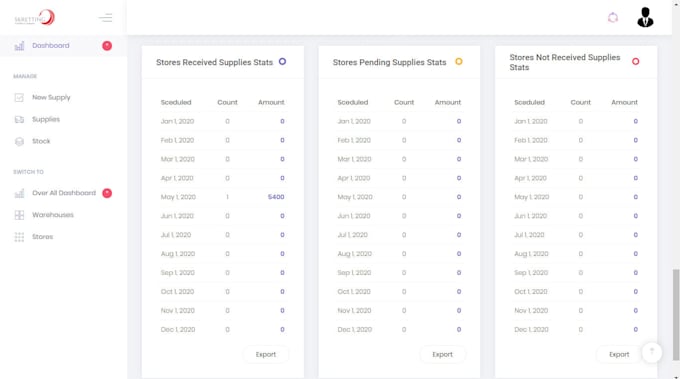Export Stores Received Supplies Stats
Viewport: 680px width, 379px height.
click(x=266, y=354)
